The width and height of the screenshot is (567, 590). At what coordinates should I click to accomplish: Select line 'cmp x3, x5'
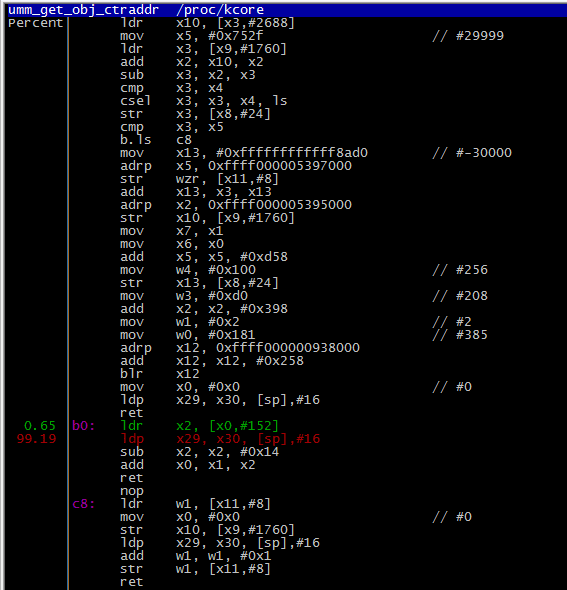[x=172, y=127]
